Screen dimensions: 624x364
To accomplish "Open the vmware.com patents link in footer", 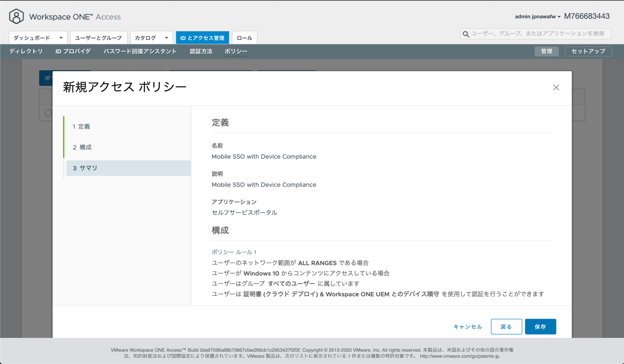I will 460,356.
